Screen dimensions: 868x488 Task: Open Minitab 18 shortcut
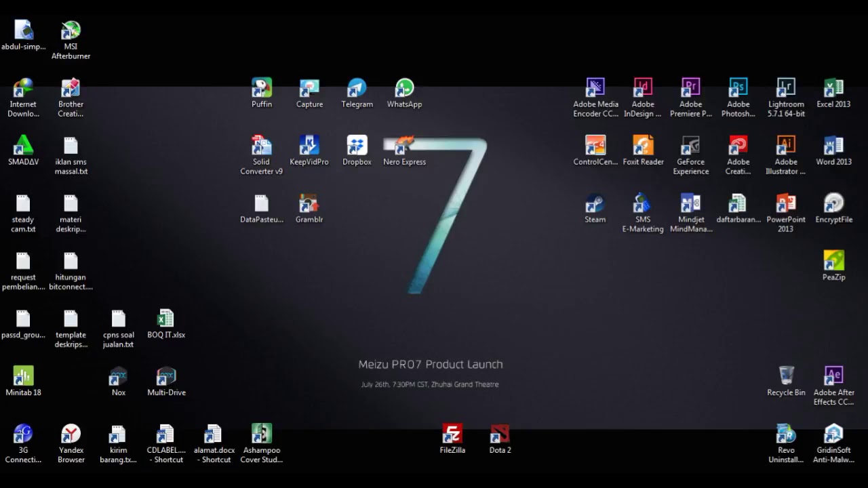23,376
